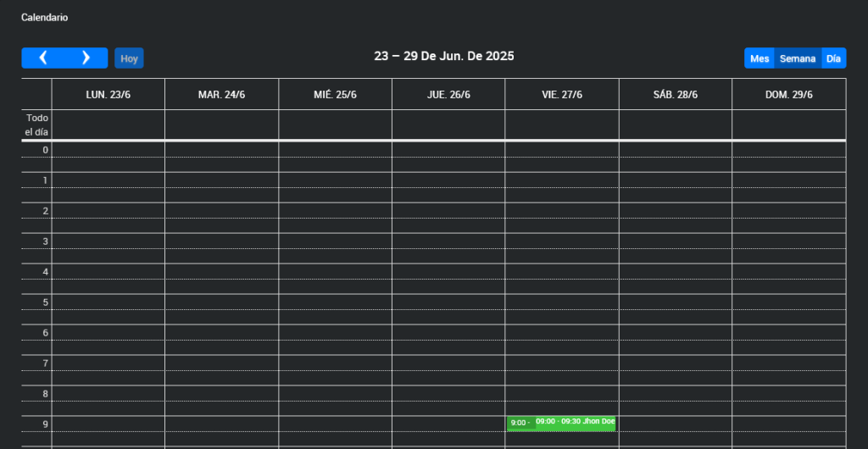Click the all-day cell for Monday 23/6
Image resolution: width=868 pixels, height=449 pixels.
(x=108, y=125)
